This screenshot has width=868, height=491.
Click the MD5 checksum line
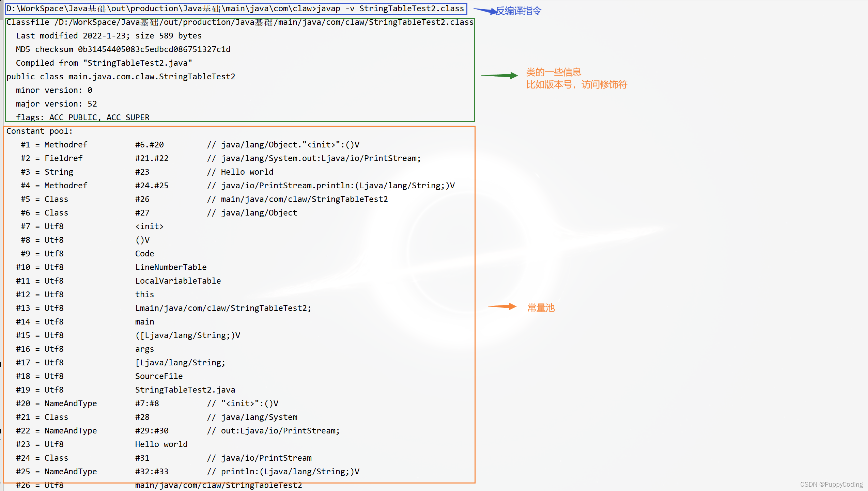click(123, 49)
